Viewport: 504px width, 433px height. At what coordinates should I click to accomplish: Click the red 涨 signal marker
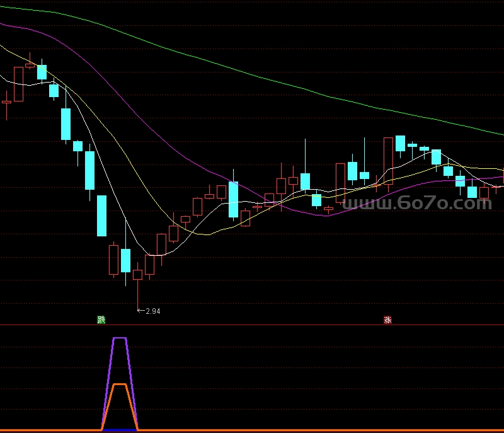[387, 320]
